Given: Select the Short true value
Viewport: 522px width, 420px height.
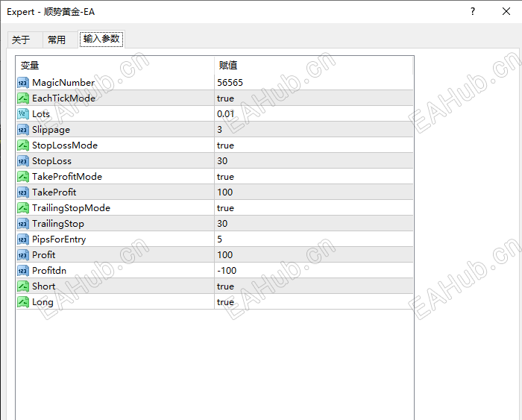Looking at the screenshot, I should pyautogui.click(x=225, y=286).
